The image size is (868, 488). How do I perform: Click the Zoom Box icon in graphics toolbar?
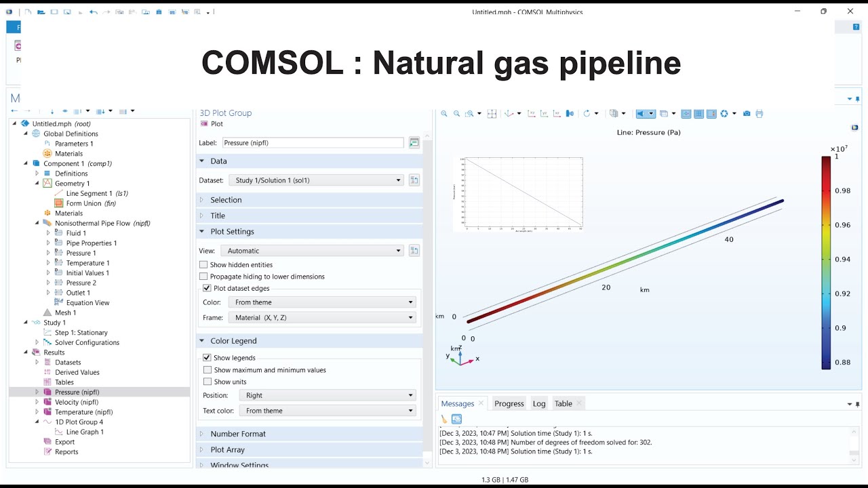469,113
